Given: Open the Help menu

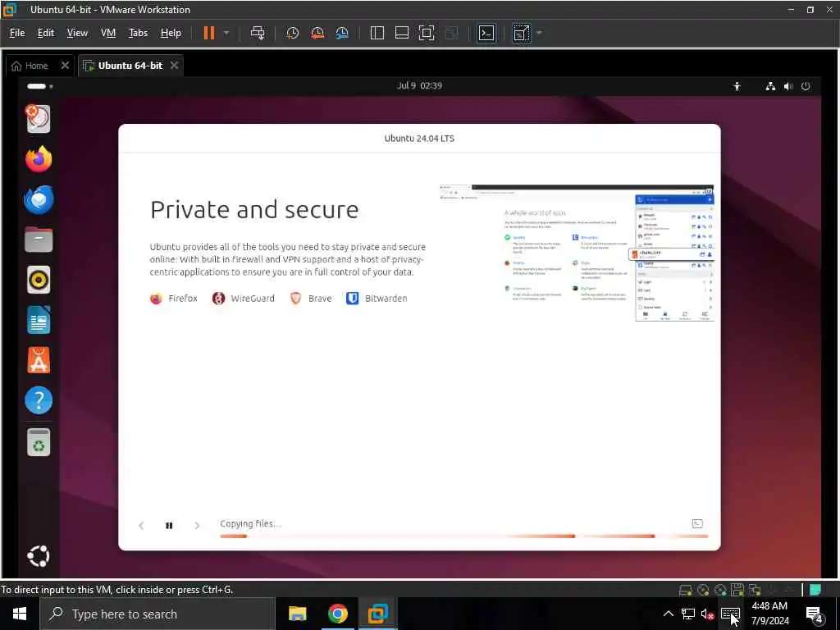Looking at the screenshot, I should pos(171,33).
